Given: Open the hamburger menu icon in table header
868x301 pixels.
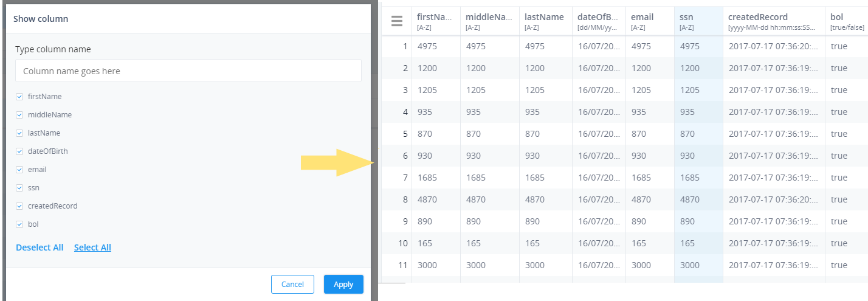Looking at the screenshot, I should [x=396, y=21].
